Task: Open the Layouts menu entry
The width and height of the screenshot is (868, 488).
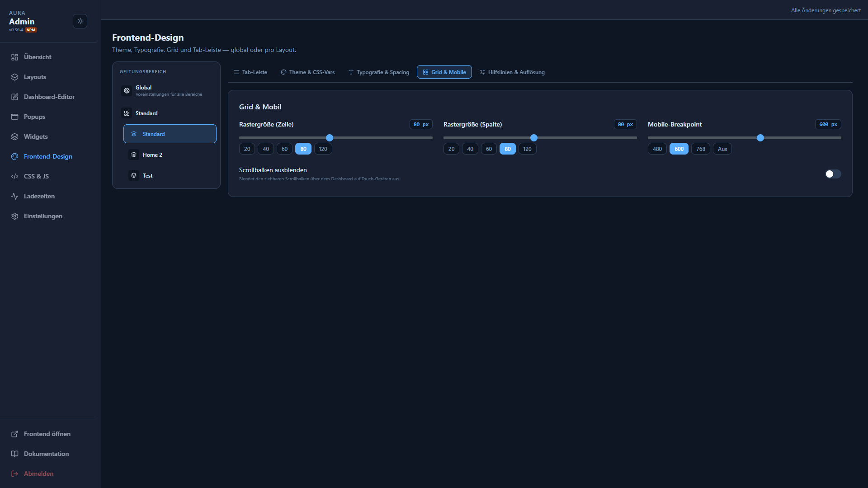Action: pyautogui.click(x=48, y=77)
